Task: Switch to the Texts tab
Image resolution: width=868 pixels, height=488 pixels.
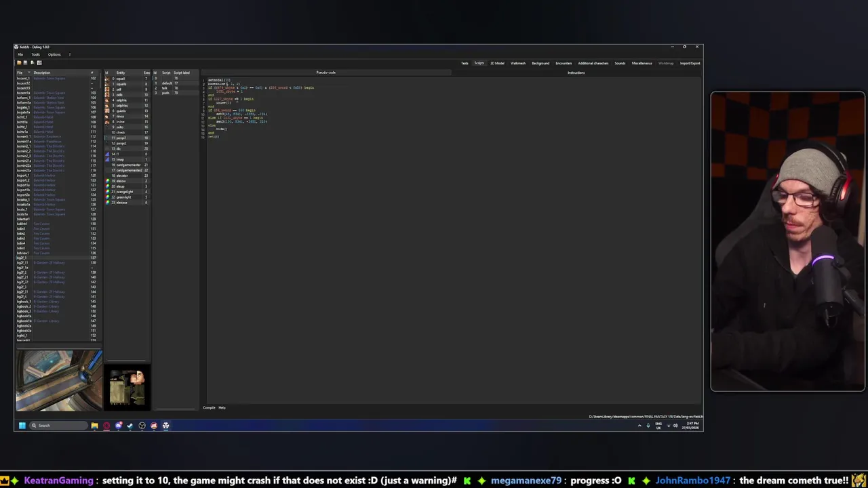Action: (465, 63)
